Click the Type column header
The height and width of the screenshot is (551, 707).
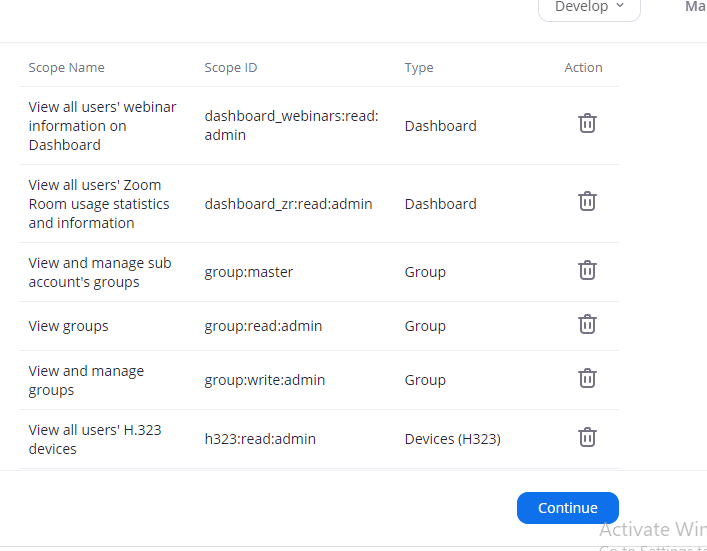point(419,68)
